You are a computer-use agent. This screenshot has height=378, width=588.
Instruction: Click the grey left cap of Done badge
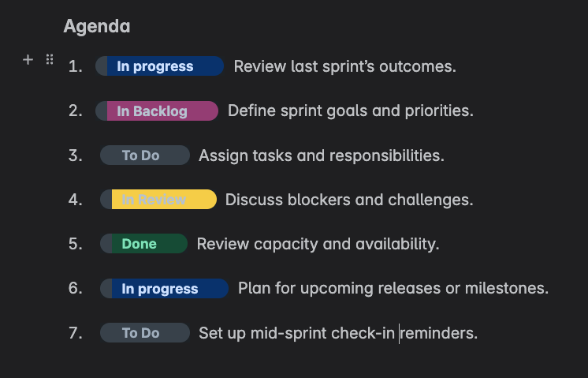(106, 244)
